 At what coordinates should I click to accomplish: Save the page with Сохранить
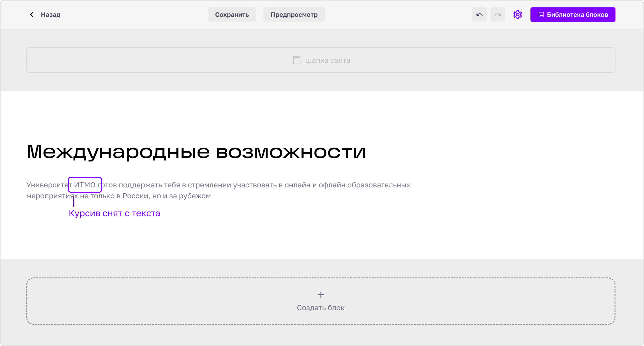[232, 15]
